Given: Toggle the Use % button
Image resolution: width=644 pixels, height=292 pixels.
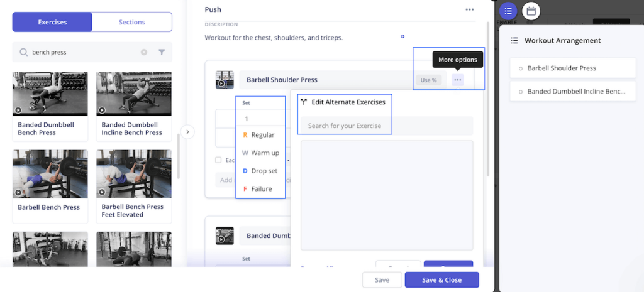Looking at the screenshot, I should click(x=429, y=80).
